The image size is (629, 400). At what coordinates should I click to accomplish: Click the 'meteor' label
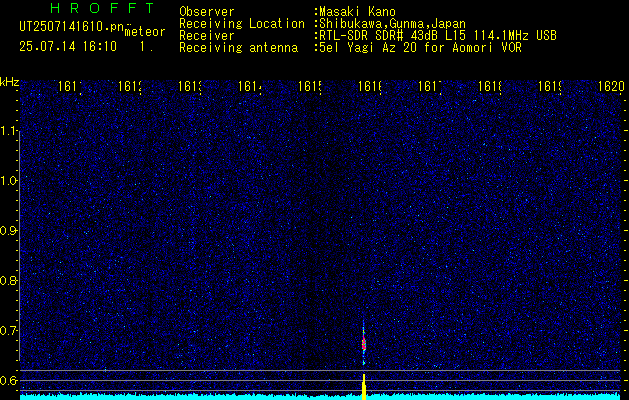tap(145, 32)
